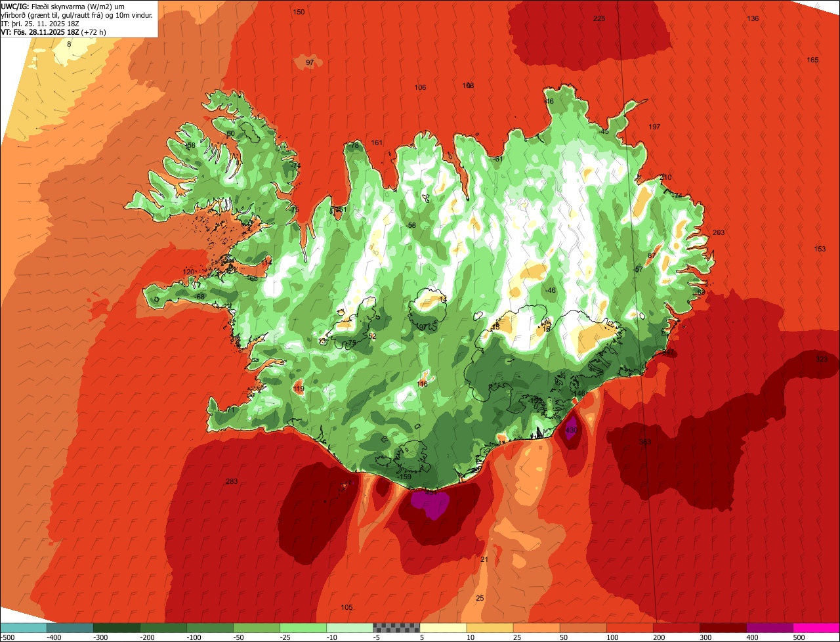Click the legend label "-50"
840x642 pixels.
(239, 637)
